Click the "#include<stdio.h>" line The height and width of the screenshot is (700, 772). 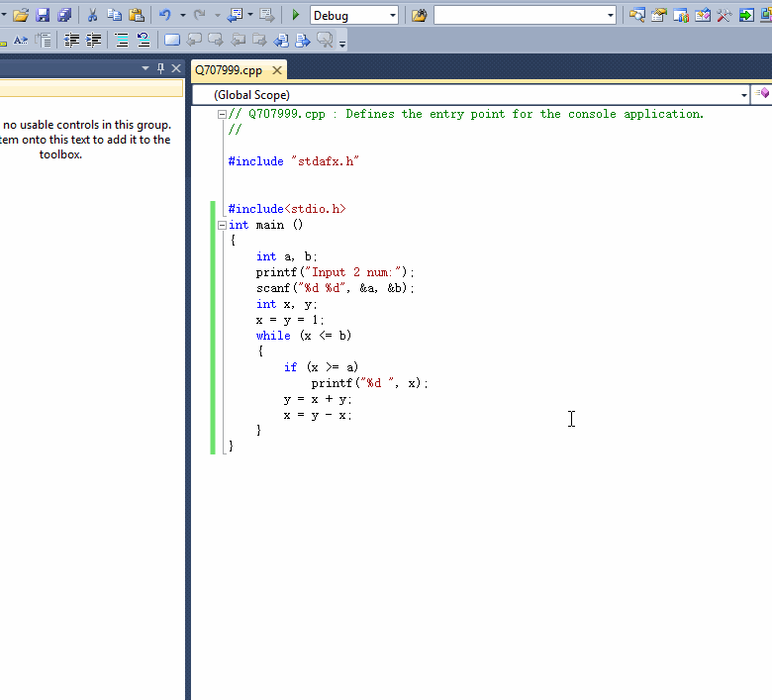pyautogui.click(x=287, y=209)
